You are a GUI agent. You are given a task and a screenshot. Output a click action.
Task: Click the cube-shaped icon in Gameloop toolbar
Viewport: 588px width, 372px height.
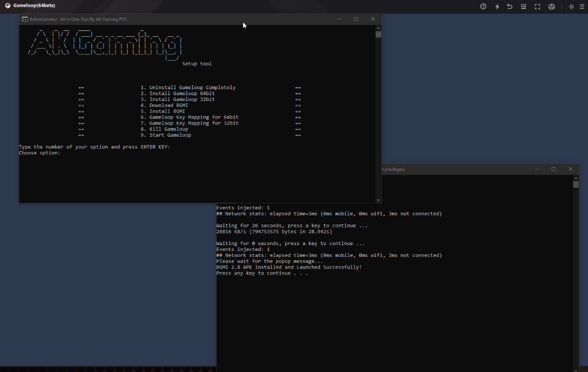click(551, 6)
